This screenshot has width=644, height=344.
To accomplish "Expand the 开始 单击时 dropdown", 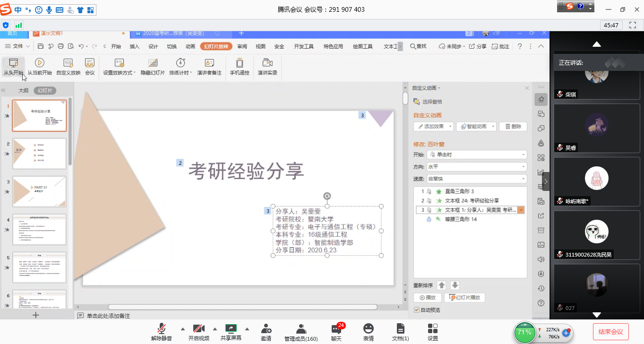I will point(476,155).
